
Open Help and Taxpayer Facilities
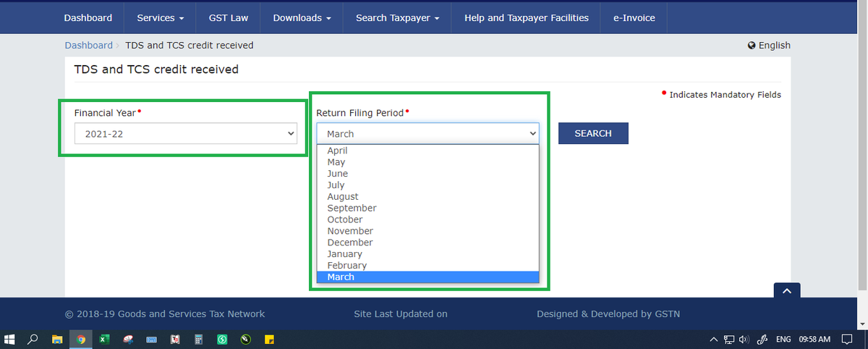(527, 17)
